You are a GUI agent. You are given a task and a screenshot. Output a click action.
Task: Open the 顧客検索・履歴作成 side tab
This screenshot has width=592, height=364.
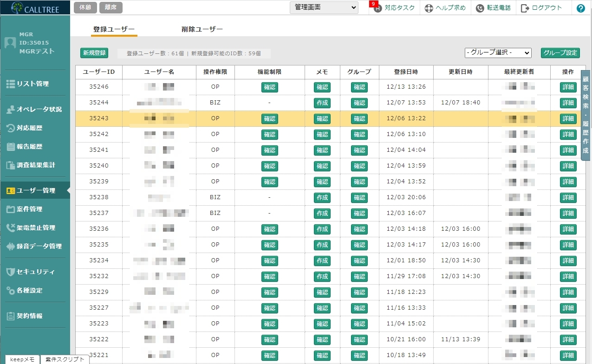coord(585,115)
